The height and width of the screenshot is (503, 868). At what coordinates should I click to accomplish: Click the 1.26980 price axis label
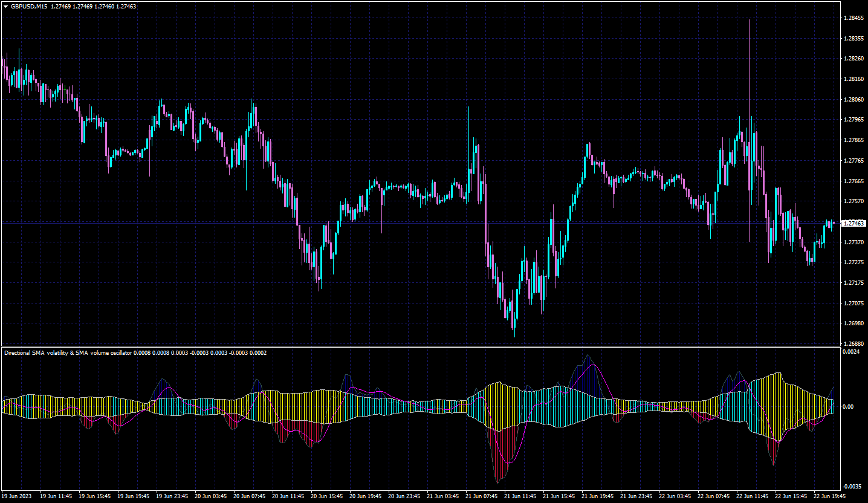pos(853,323)
